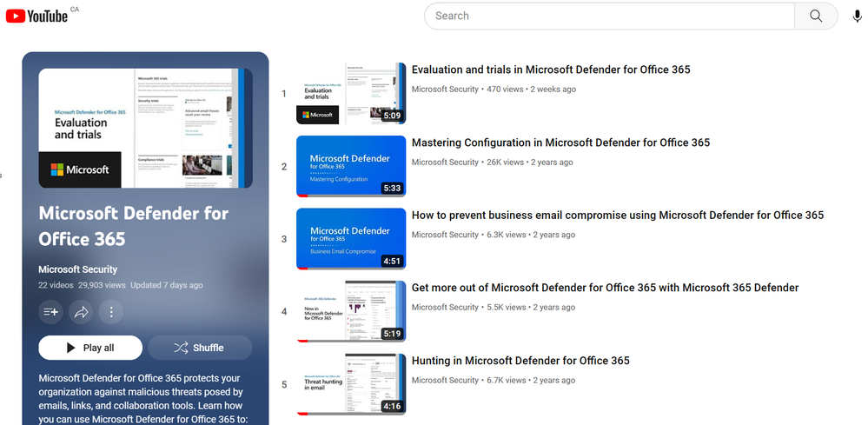Open Mastering Configuration video thumbnail
The height and width of the screenshot is (425, 868).
(351, 167)
